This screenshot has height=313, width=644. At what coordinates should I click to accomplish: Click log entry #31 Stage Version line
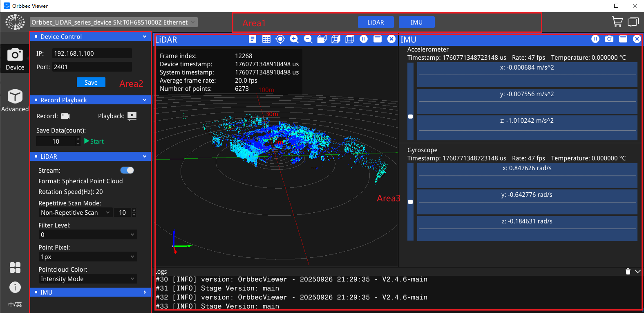tap(217, 288)
